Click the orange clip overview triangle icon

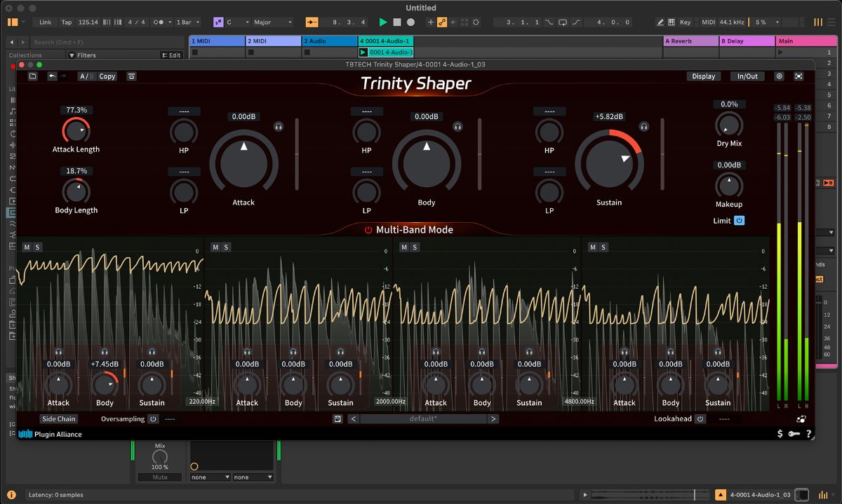click(x=721, y=495)
